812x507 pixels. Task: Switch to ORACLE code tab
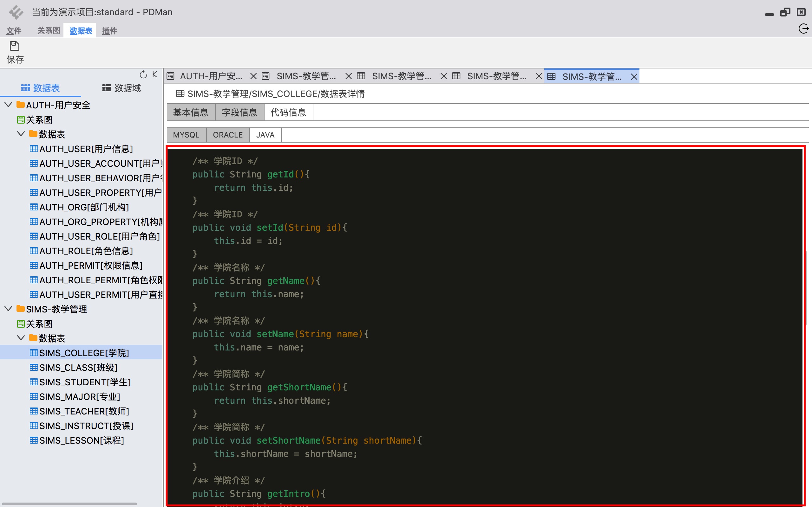click(228, 135)
